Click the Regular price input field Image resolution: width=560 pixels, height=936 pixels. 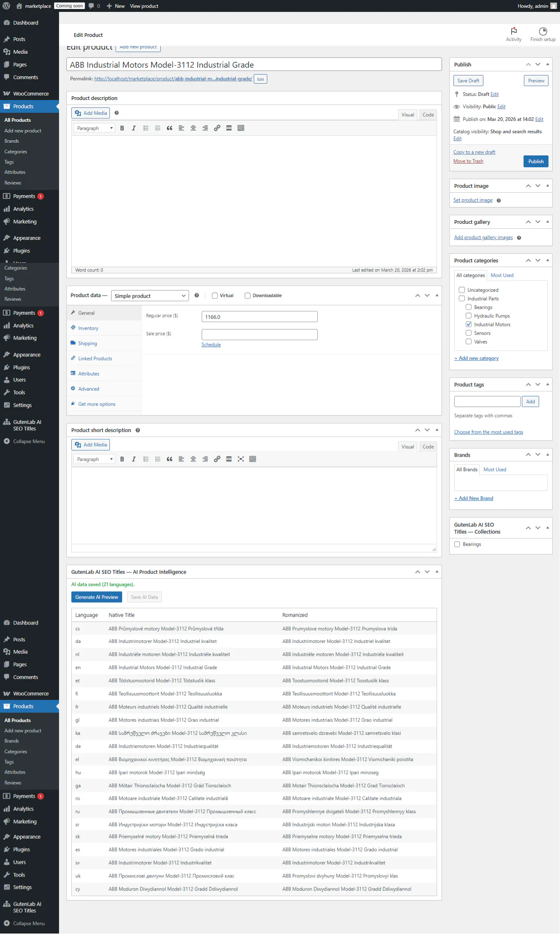coord(260,317)
